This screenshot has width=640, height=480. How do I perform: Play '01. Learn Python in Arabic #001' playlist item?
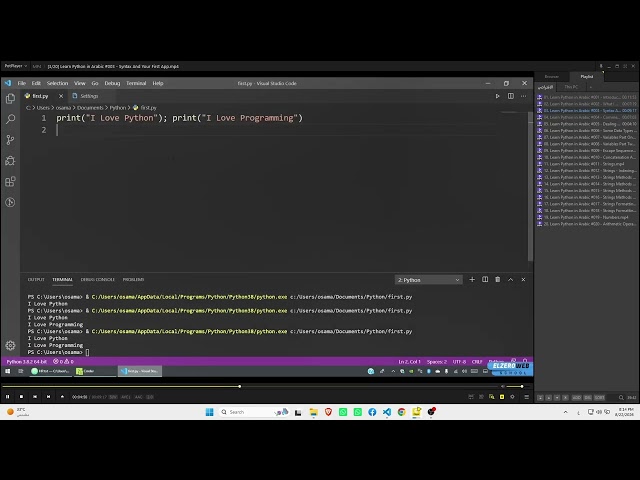pos(587,97)
